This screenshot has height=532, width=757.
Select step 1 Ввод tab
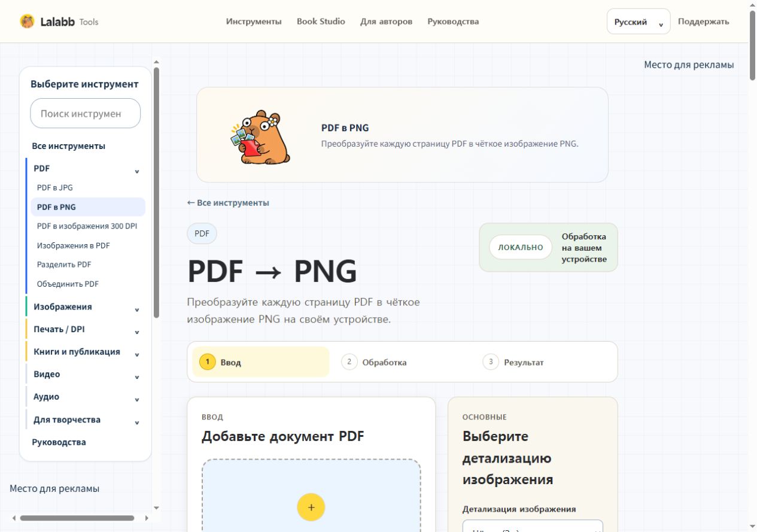(x=261, y=362)
